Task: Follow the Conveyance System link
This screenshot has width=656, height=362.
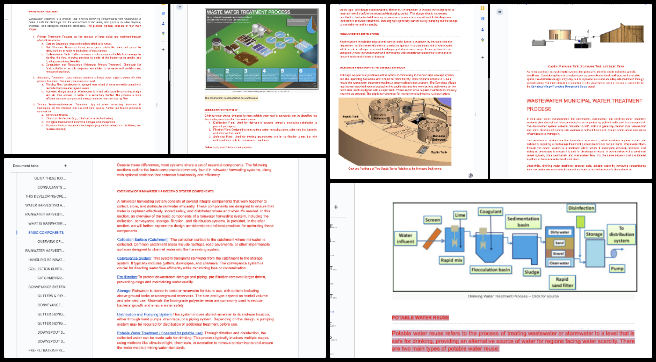Action: (x=133, y=258)
